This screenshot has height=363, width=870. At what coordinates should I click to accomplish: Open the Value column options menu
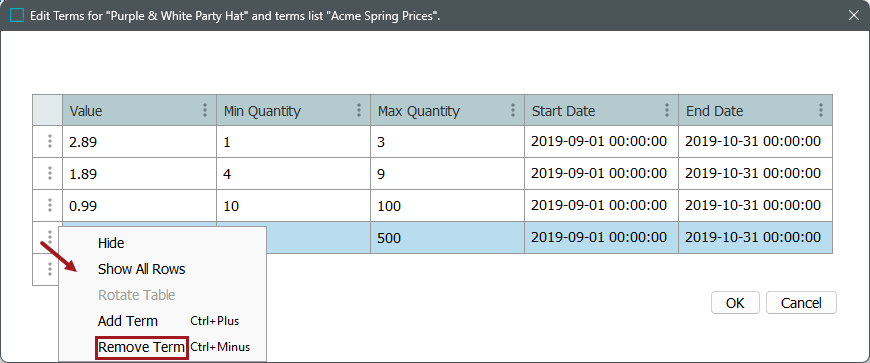pos(205,110)
